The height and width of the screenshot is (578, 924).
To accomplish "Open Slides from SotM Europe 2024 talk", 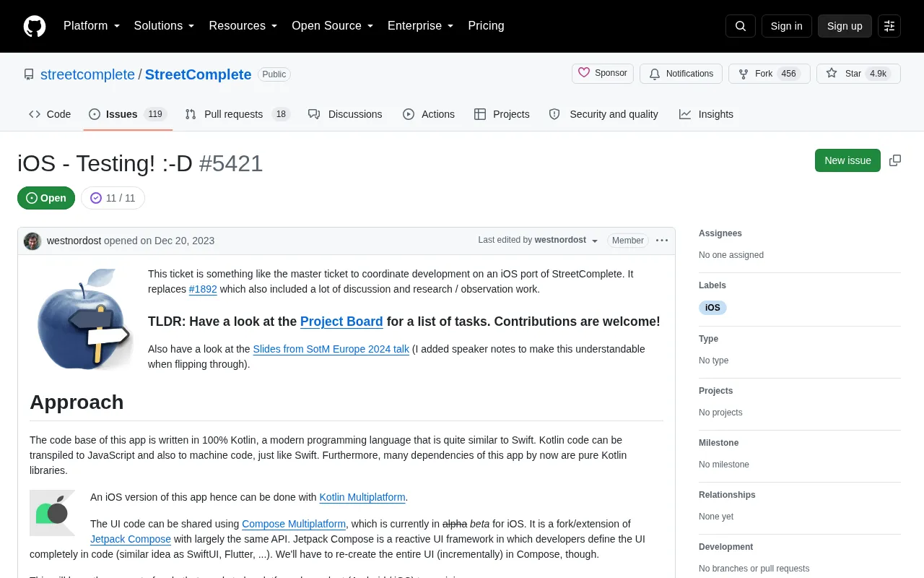I will pos(331,349).
